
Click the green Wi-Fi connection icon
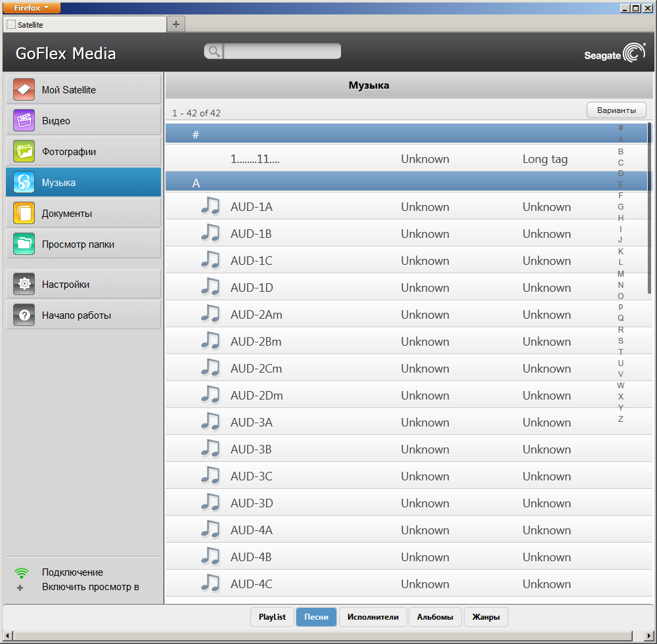coord(22,572)
